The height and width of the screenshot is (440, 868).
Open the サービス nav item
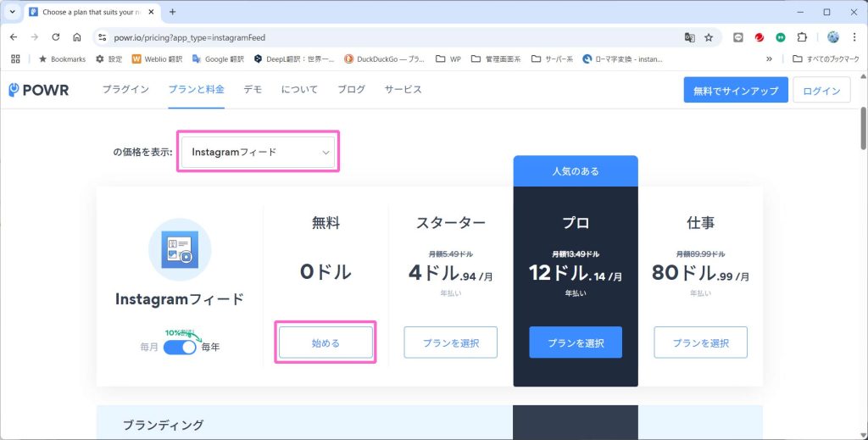coord(403,89)
